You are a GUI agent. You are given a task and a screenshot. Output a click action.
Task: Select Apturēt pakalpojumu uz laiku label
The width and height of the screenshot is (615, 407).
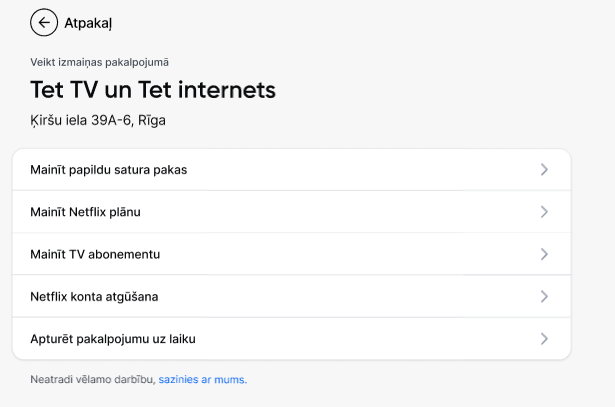(113, 339)
